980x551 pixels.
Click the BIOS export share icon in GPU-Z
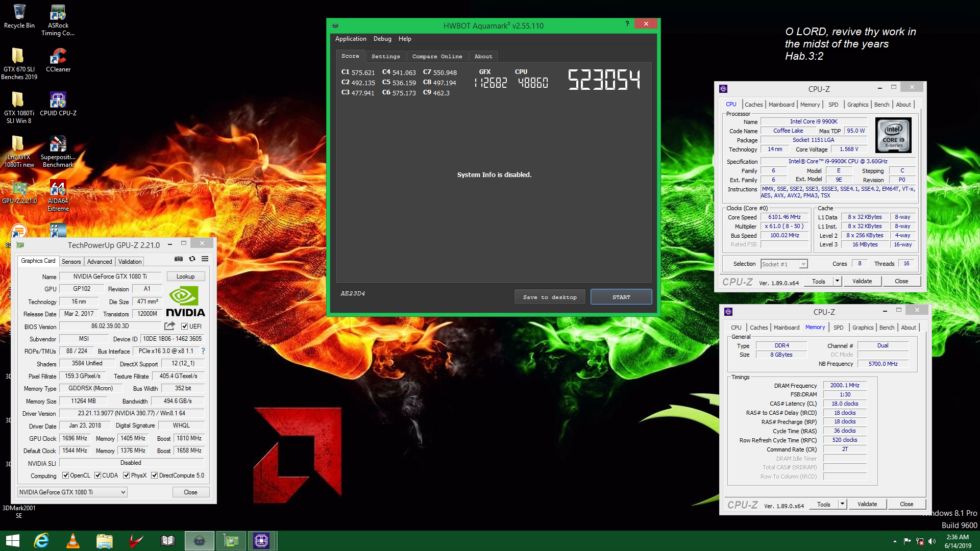(169, 326)
